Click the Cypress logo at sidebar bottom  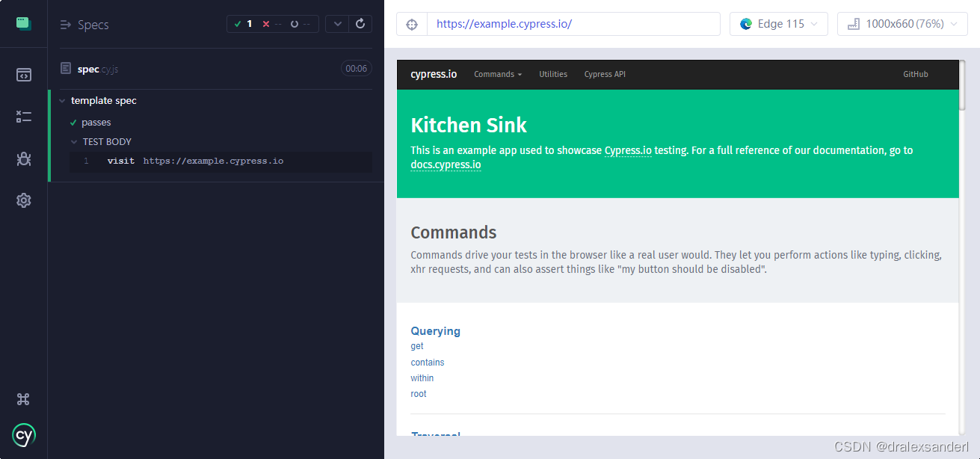coord(23,435)
